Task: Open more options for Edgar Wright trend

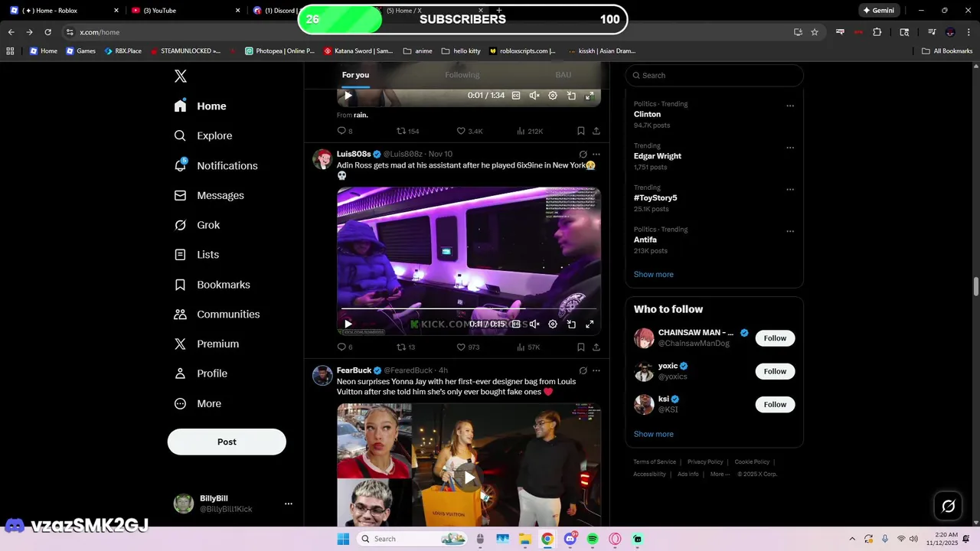Action: click(x=790, y=148)
